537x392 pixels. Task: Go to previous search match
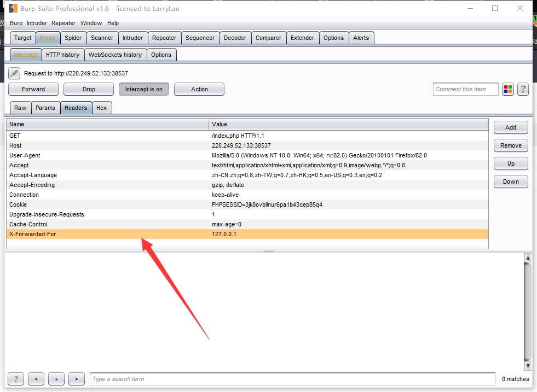[x=36, y=379]
